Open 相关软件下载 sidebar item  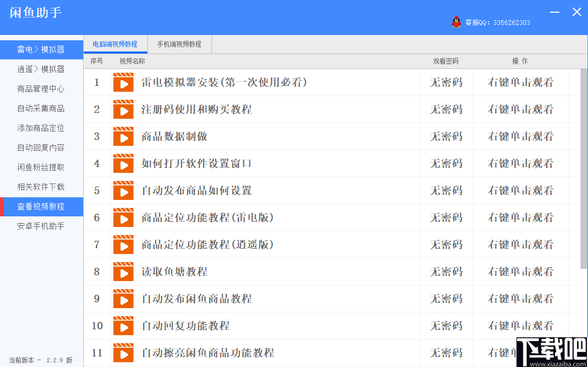[x=41, y=187]
